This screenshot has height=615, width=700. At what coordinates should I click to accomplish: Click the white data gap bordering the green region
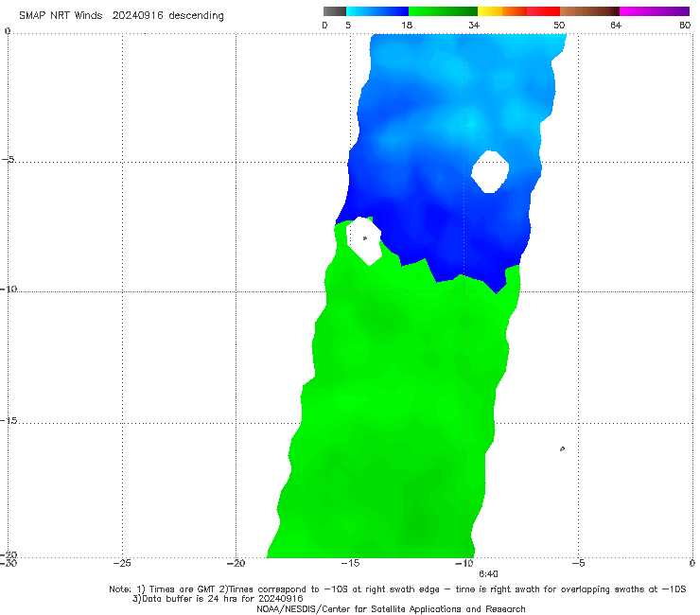click(364, 241)
